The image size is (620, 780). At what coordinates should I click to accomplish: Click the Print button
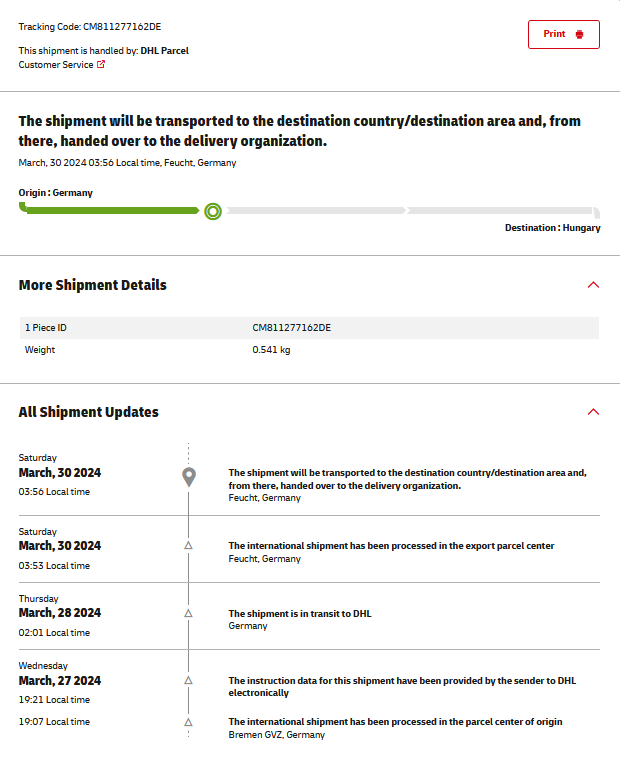coord(563,34)
